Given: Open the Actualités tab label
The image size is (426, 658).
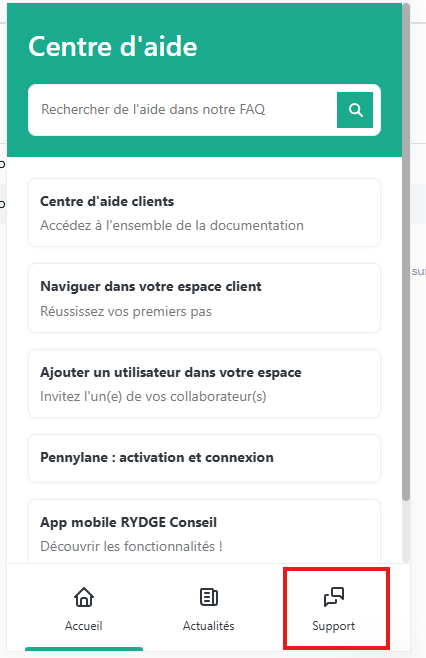Looking at the screenshot, I should point(209,626).
